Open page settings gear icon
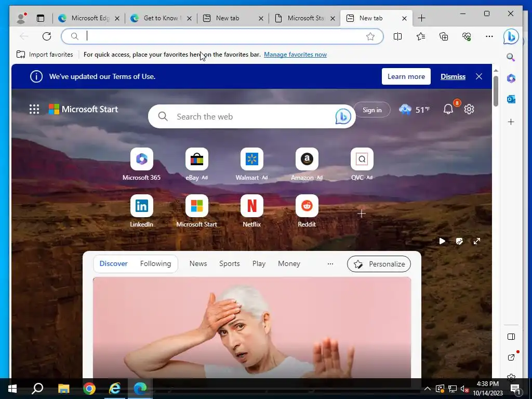This screenshot has height=399, width=532. click(x=469, y=109)
